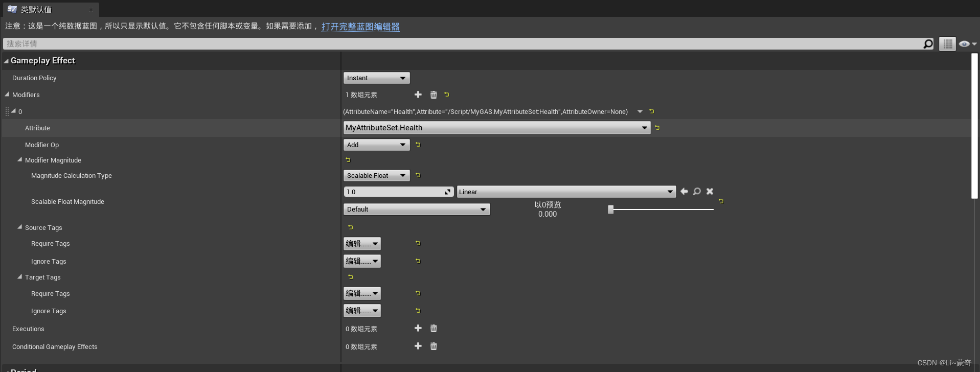Open the MyAttributeSet.Health attribute dropdown
Screen dimensions: 980x372
(496, 128)
